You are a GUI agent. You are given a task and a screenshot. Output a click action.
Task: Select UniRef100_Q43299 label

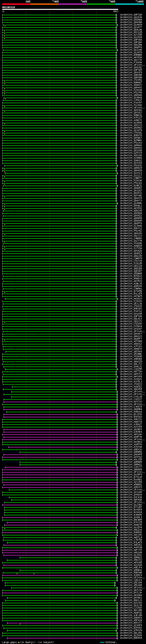(x=131, y=50)
